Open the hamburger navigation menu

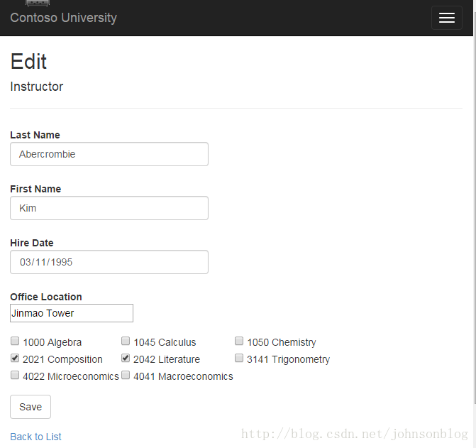point(446,18)
